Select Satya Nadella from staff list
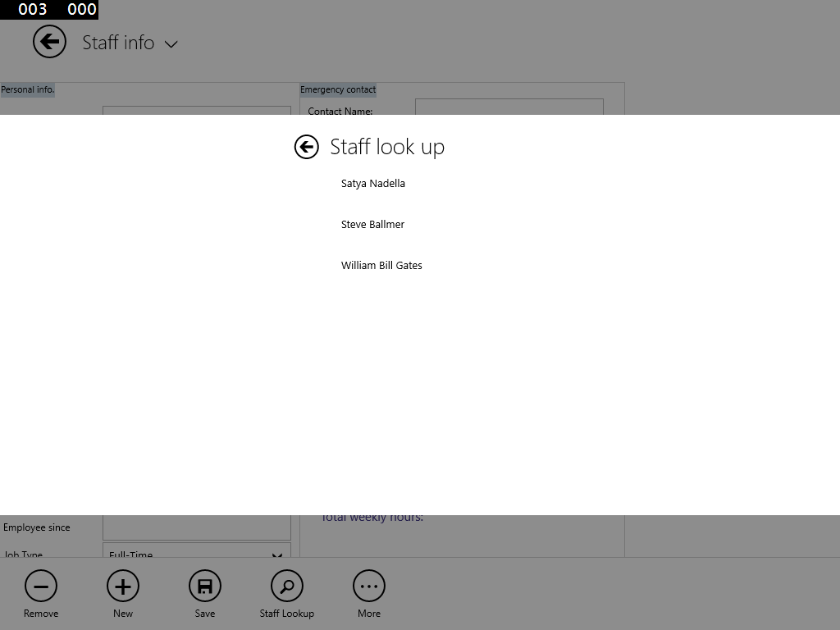This screenshot has height=630, width=840. click(x=373, y=183)
